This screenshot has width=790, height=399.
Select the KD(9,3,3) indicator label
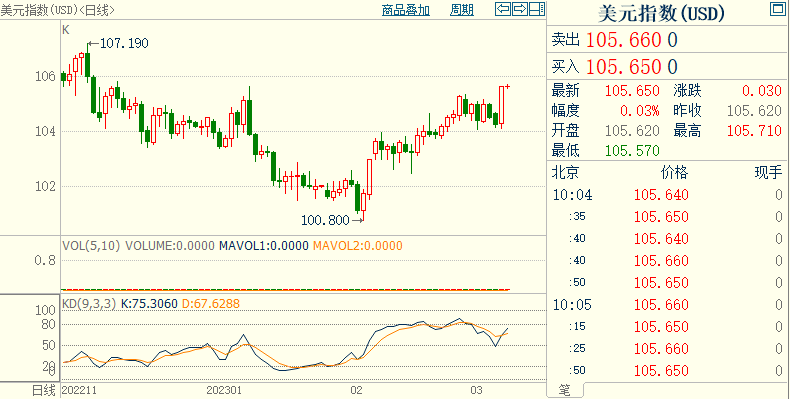point(89,304)
